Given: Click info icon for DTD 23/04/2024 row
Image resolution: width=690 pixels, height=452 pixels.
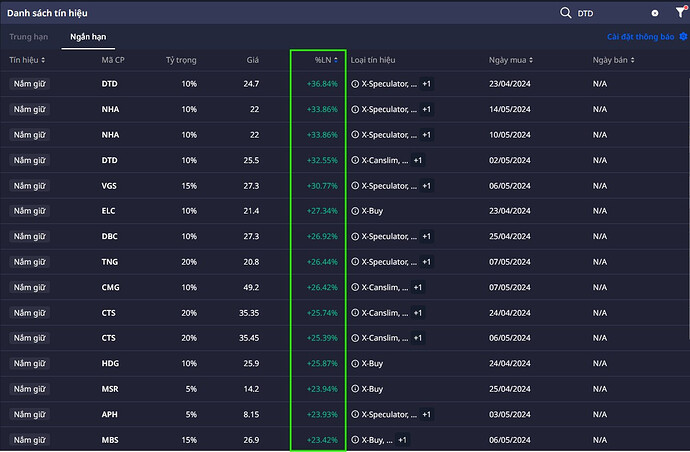Looking at the screenshot, I should [355, 84].
